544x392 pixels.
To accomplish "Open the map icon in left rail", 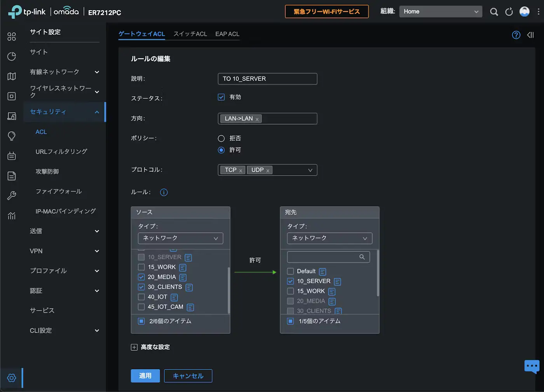I will (12, 76).
